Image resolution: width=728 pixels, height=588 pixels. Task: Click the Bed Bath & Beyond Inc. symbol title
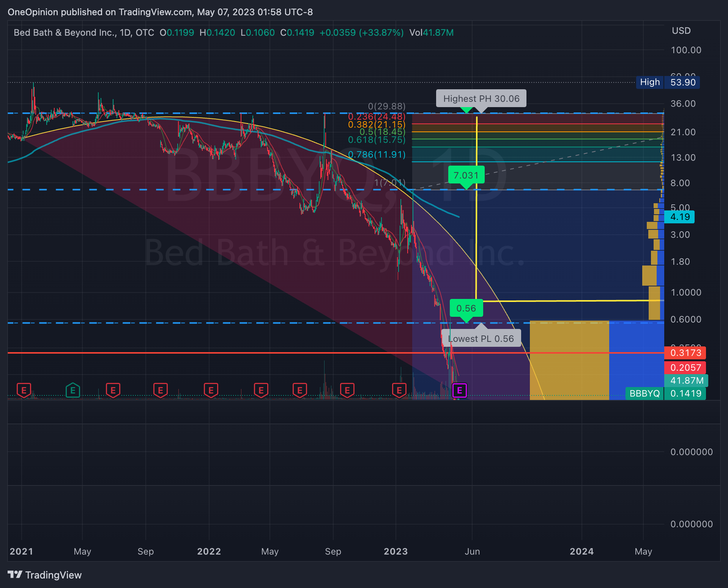point(65,33)
